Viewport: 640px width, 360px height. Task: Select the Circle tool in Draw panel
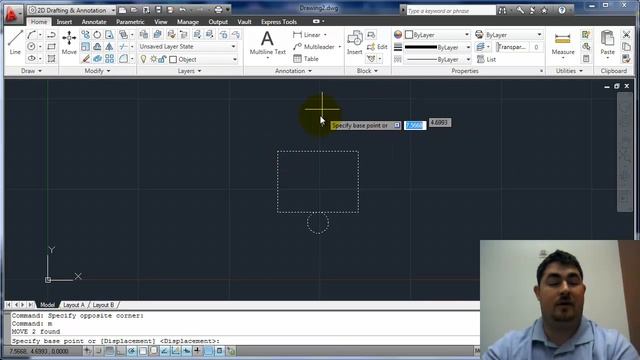(31, 47)
